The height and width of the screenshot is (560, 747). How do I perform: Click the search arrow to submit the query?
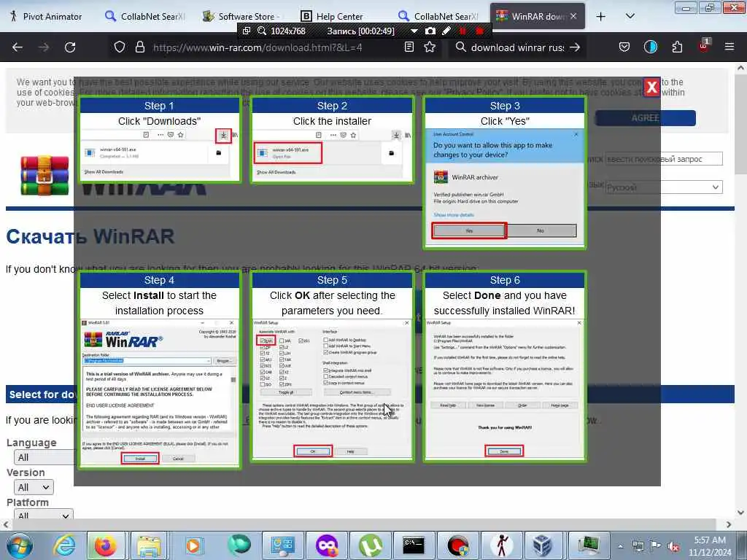tap(575, 47)
